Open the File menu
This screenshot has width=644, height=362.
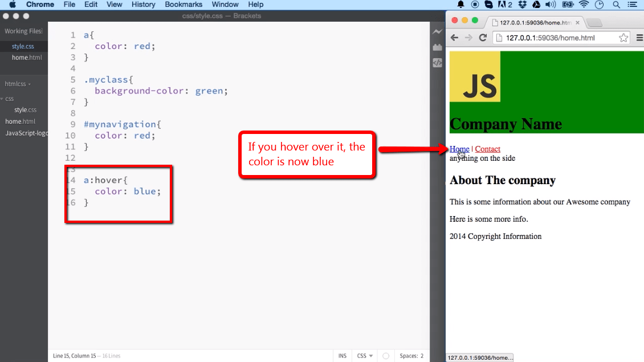coord(70,5)
